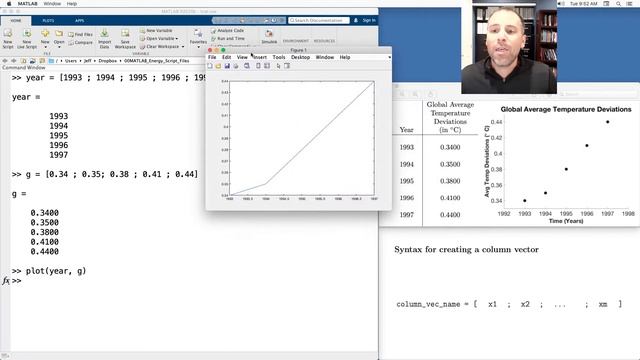Switch to the APPS tab
Screen dimensions: 640x360
80,20
